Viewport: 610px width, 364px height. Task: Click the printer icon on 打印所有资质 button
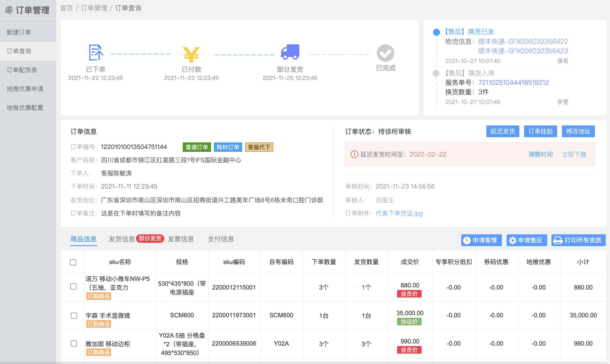coord(558,240)
